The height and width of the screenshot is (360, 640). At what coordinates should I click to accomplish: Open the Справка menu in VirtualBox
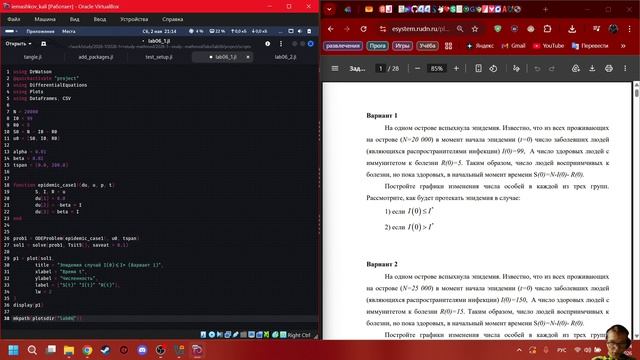172,19
